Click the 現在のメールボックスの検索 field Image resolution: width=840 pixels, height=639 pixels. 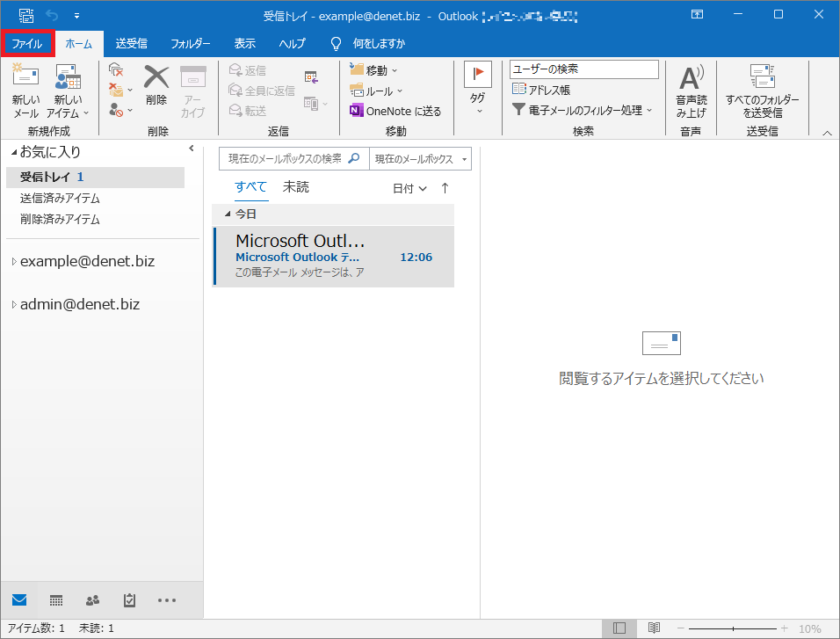click(293, 159)
